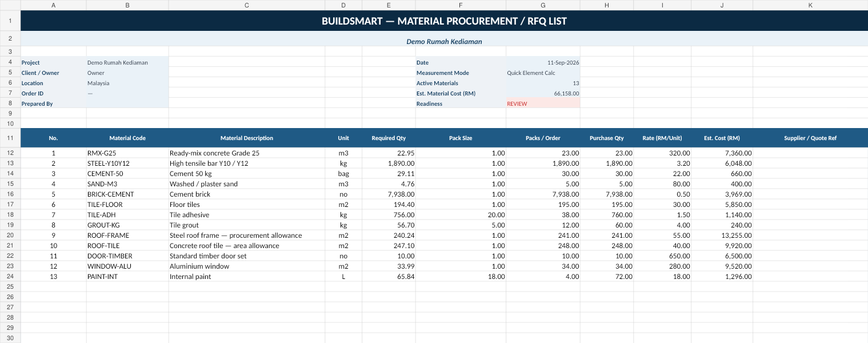Select the 'WINDOW-ALU' code cell
The width and height of the screenshot is (868, 343).
pyautogui.click(x=127, y=266)
